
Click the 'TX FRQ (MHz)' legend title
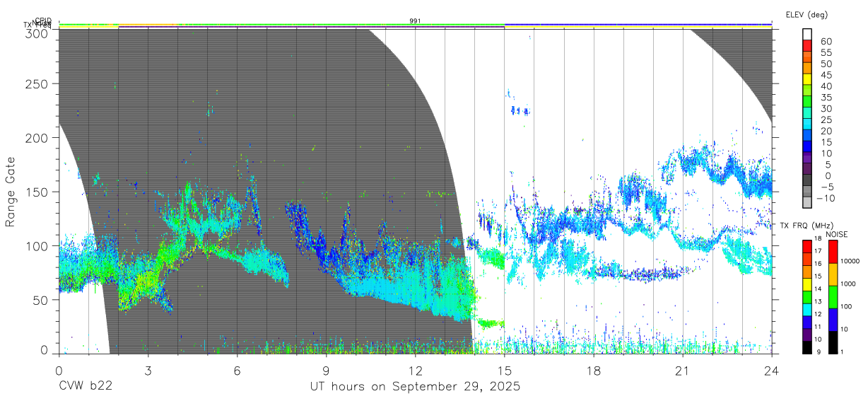pos(806,226)
